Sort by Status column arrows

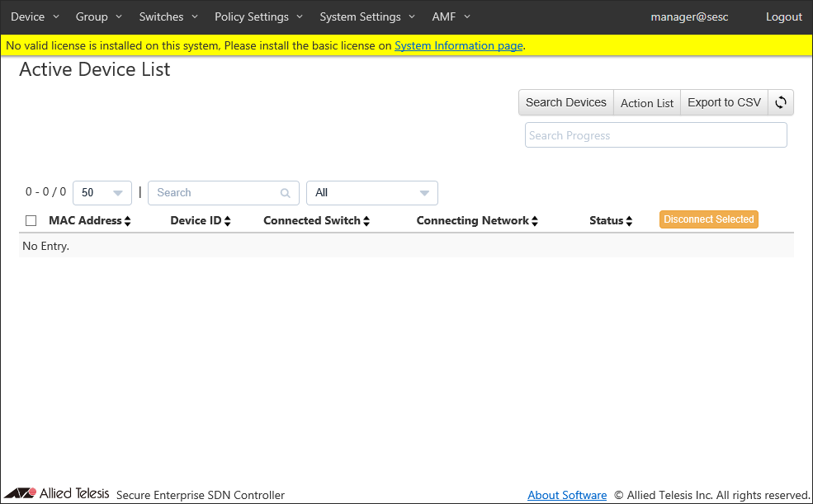point(629,221)
